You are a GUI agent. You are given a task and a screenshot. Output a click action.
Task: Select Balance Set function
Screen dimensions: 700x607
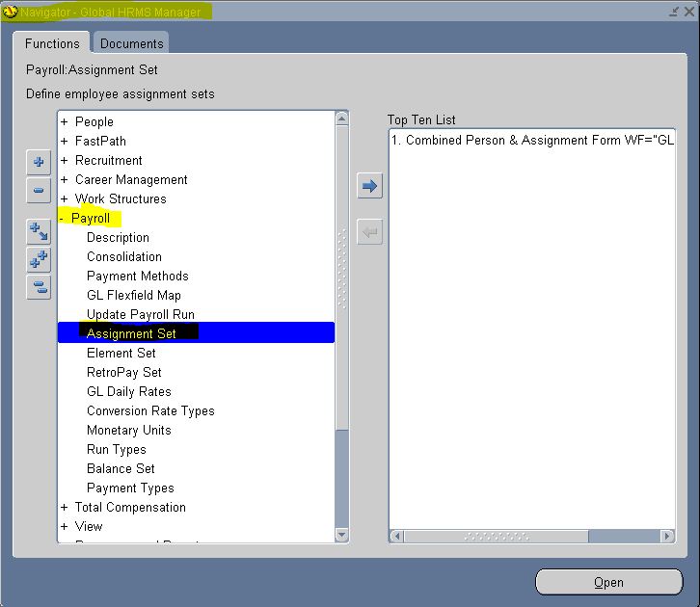coord(121,468)
